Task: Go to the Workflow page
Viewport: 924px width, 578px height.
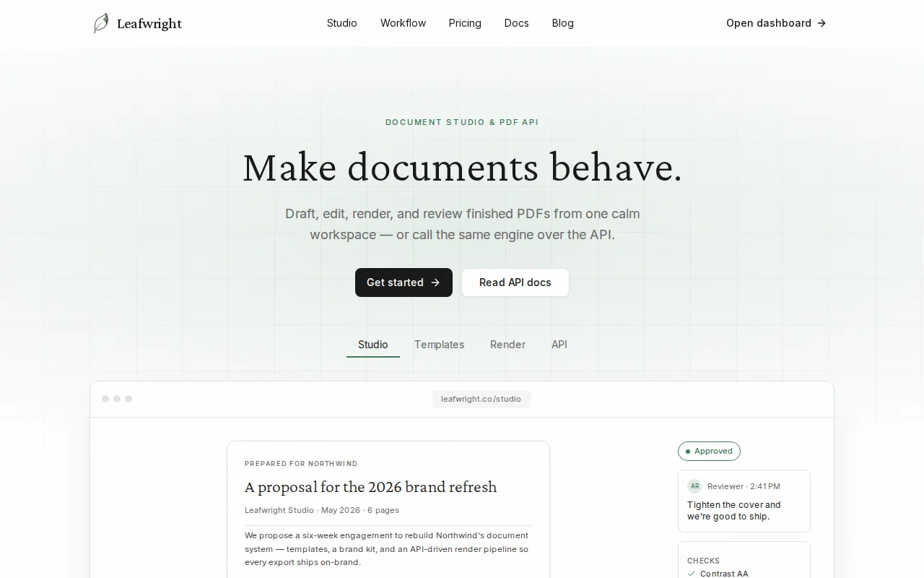Action: click(x=404, y=23)
